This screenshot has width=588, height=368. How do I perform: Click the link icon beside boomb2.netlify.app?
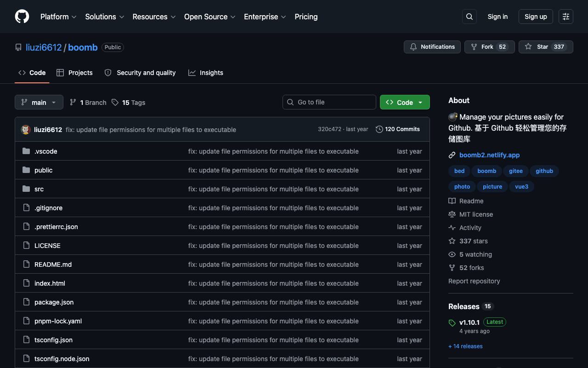pyautogui.click(x=452, y=155)
